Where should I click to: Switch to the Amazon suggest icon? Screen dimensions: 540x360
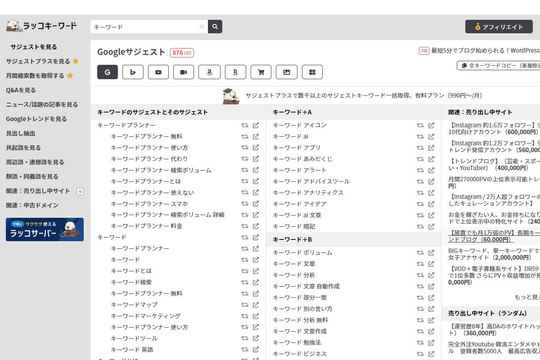[209, 72]
